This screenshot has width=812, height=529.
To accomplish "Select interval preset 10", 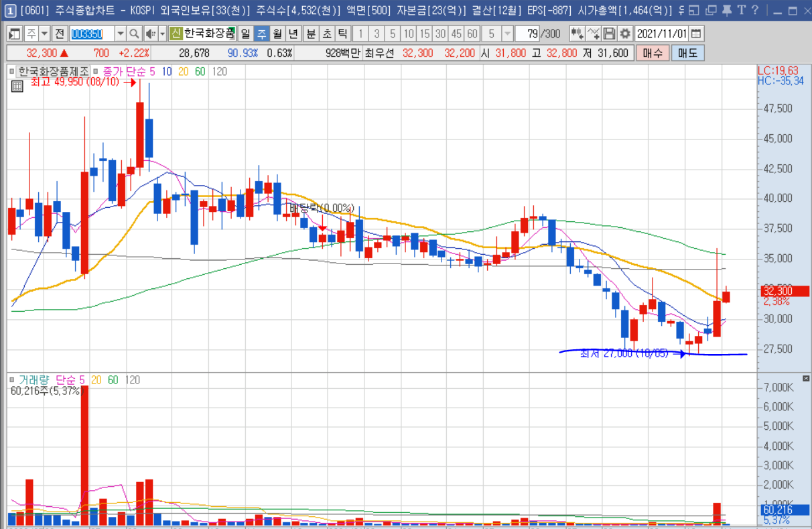I will pos(409,34).
